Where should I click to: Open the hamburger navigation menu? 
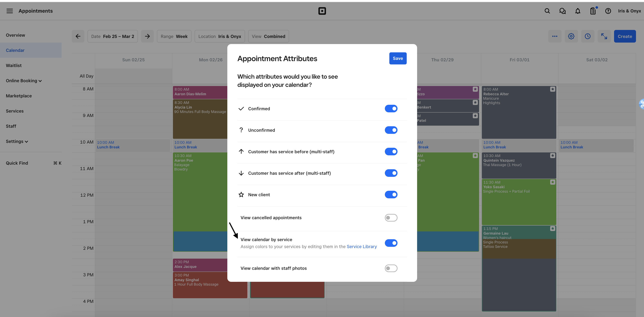pyautogui.click(x=9, y=11)
